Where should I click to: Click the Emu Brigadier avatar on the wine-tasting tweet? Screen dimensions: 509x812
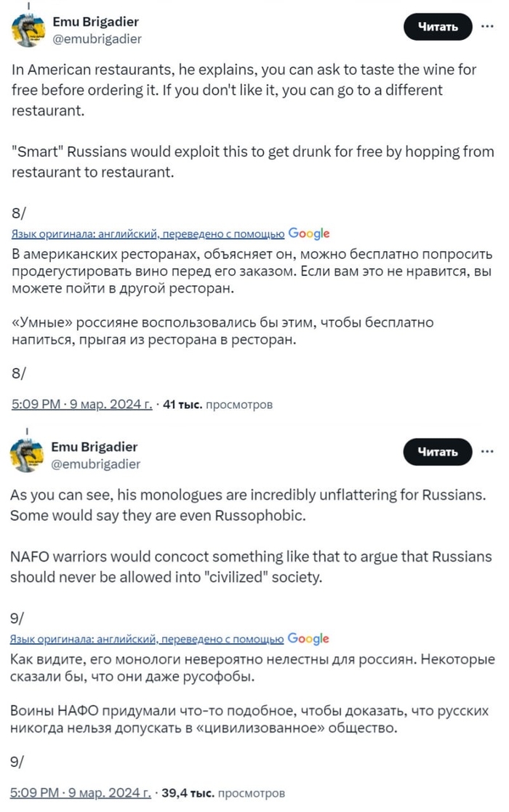[x=27, y=28]
